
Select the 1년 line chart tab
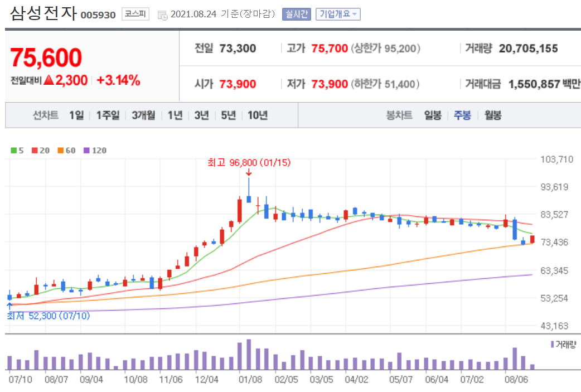pyautogui.click(x=175, y=115)
